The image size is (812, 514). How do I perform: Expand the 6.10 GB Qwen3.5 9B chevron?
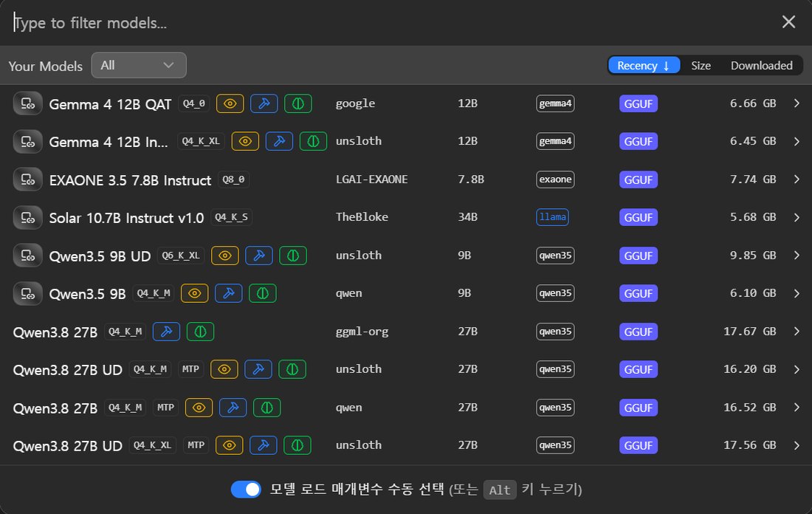796,293
